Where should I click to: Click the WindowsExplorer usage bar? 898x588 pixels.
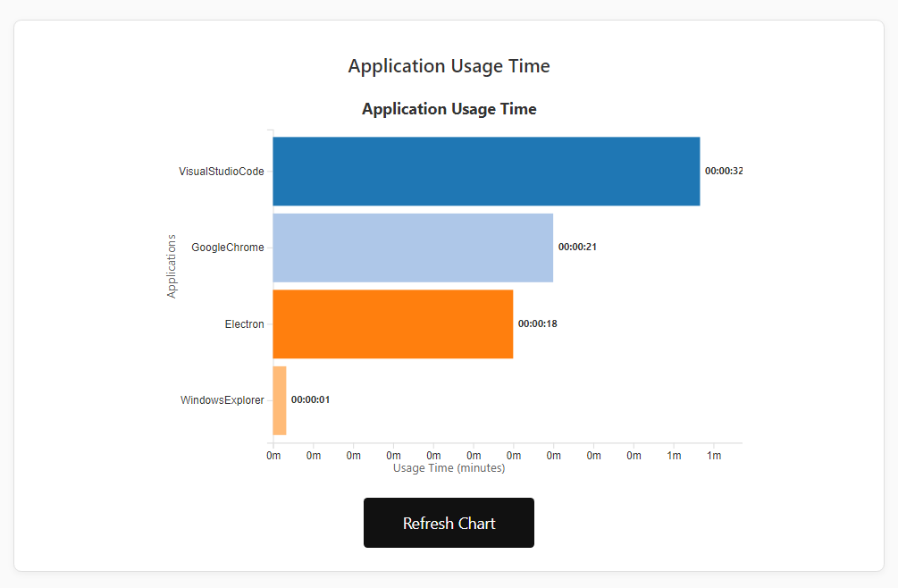point(279,399)
